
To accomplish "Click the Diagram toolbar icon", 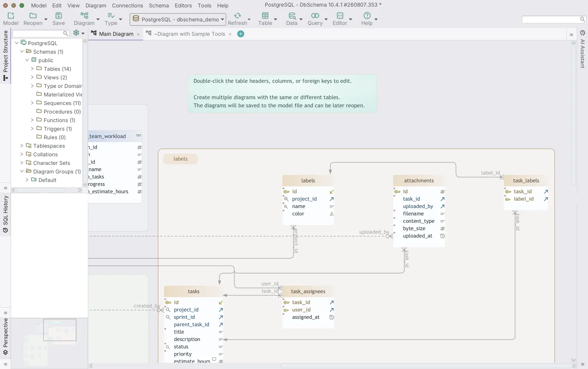I will (84, 16).
